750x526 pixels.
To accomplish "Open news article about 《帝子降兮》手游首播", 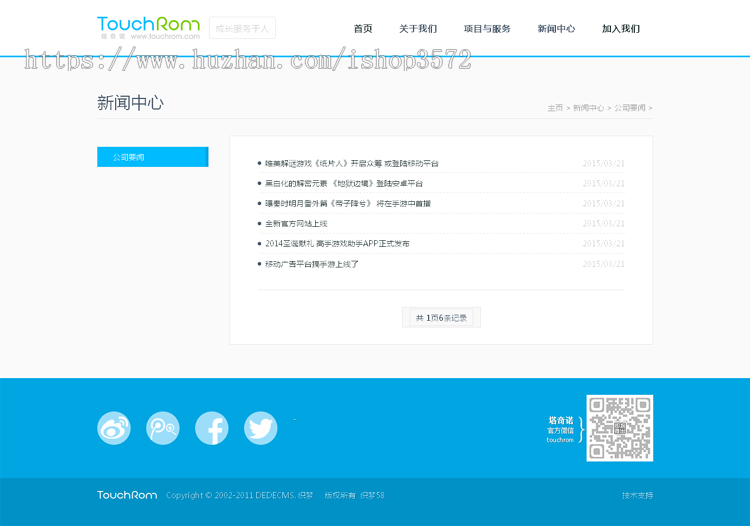I will click(348, 204).
